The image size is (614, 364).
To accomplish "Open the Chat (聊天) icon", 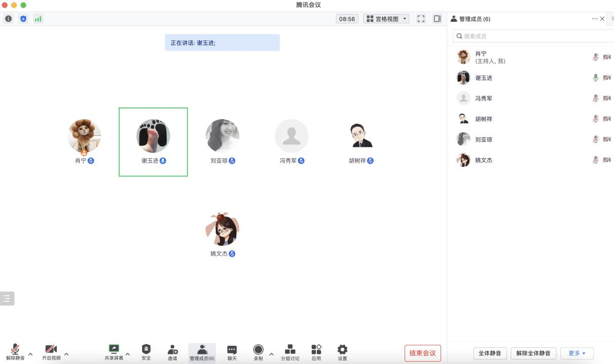I will 232,349.
